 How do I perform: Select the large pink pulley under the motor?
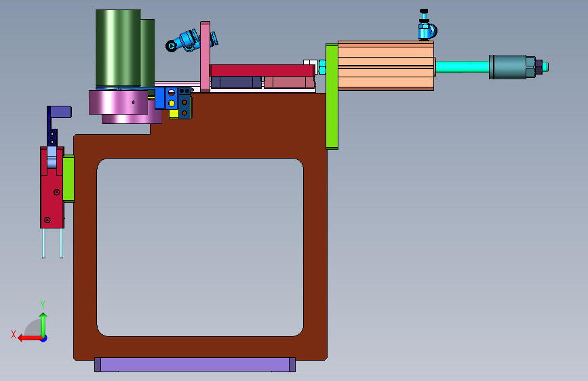[x=118, y=102]
